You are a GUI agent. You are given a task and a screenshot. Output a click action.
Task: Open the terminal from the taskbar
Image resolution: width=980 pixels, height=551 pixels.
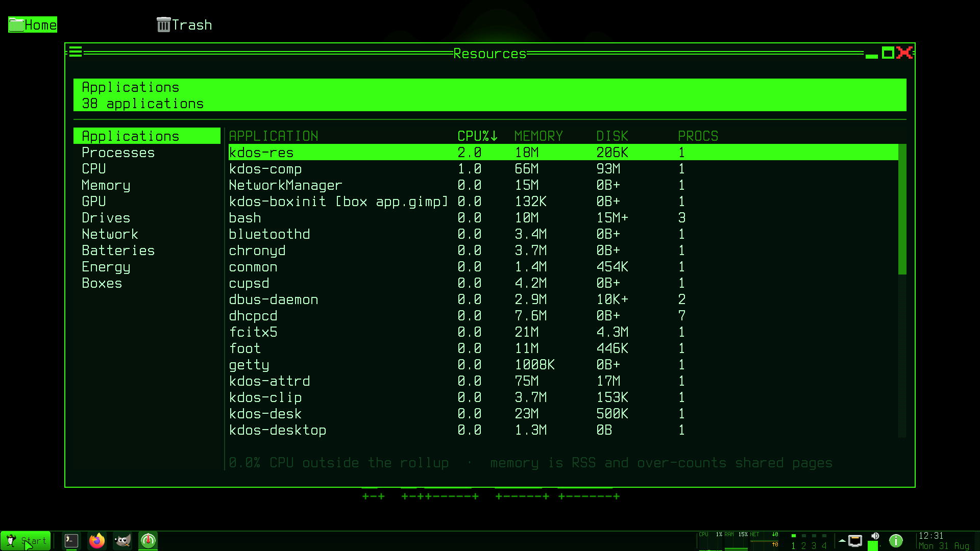click(71, 540)
